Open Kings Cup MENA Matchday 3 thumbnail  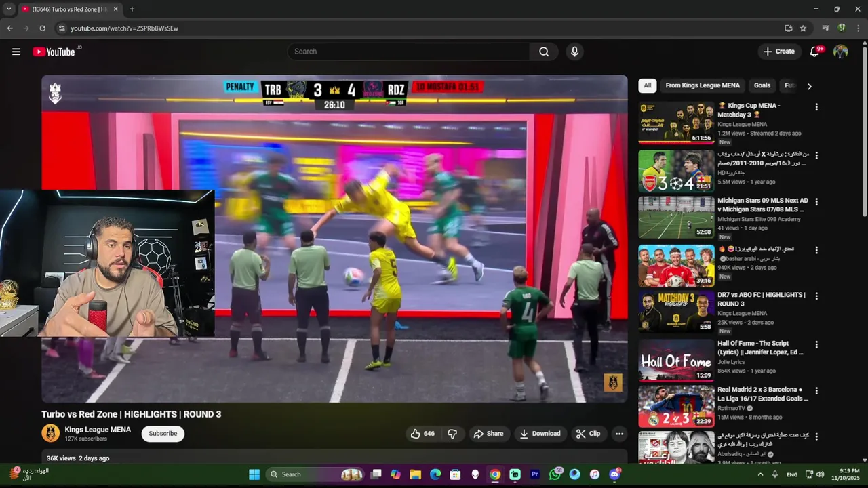(x=676, y=123)
